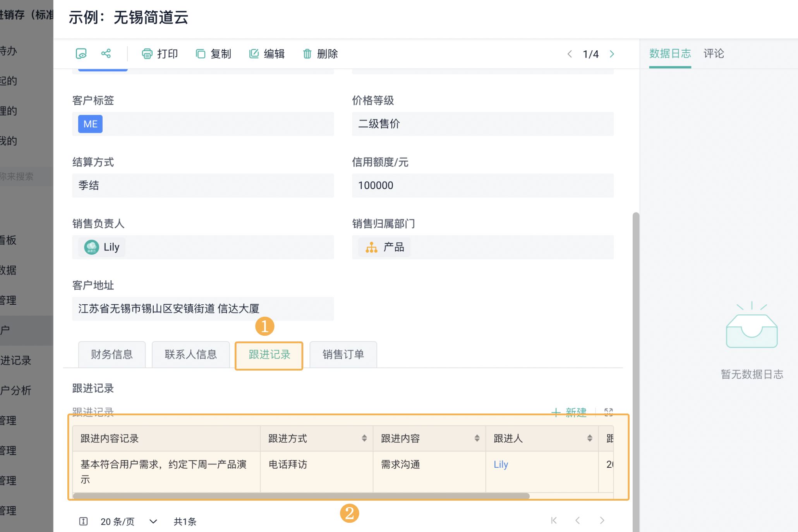Expand the 跟进记录 table to fullscreen
The width and height of the screenshot is (798, 532).
click(x=608, y=412)
